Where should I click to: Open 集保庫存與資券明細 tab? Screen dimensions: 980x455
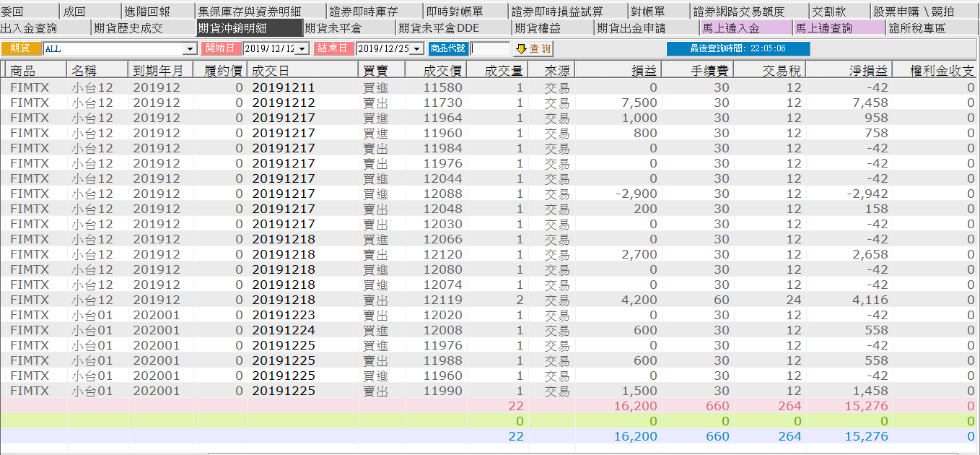tap(261, 12)
